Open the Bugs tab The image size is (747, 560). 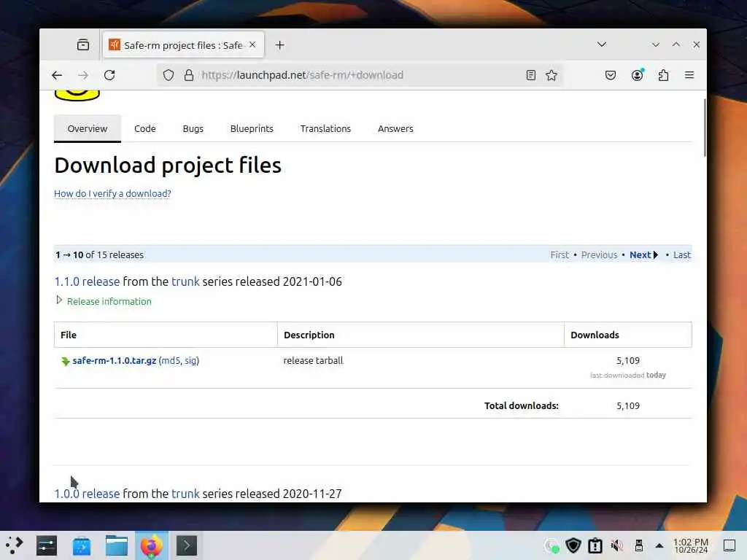coord(193,128)
